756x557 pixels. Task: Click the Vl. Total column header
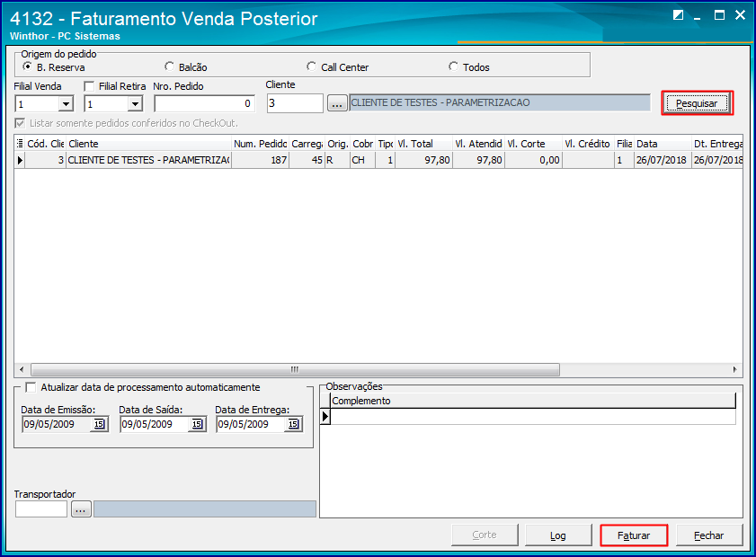point(423,144)
